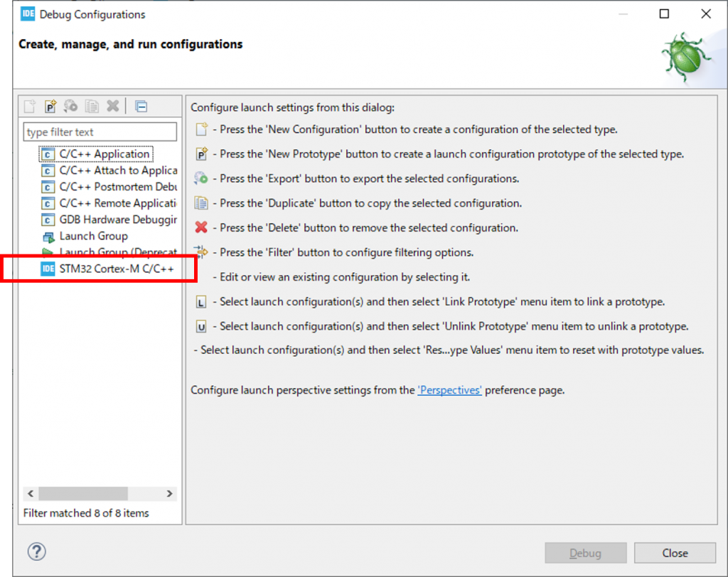Click the debug bug banner image

[686, 57]
